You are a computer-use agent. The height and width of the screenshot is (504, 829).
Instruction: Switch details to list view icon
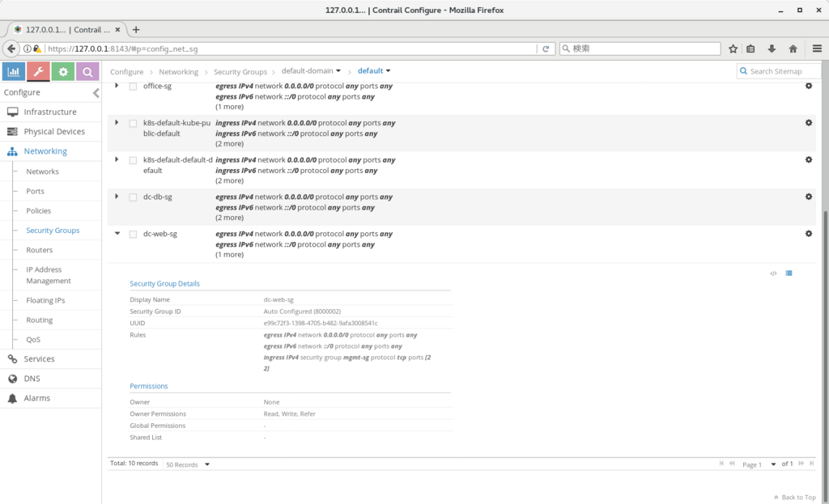coord(789,273)
